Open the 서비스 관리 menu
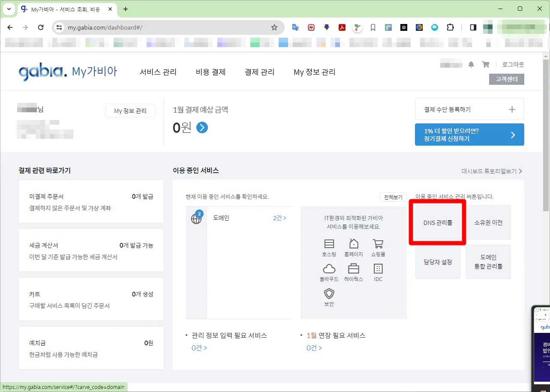This screenshot has height=392, width=550. pyautogui.click(x=158, y=72)
